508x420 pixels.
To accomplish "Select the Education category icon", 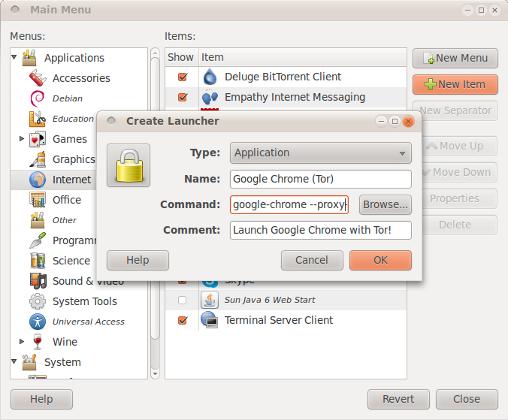I will click(x=38, y=119).
